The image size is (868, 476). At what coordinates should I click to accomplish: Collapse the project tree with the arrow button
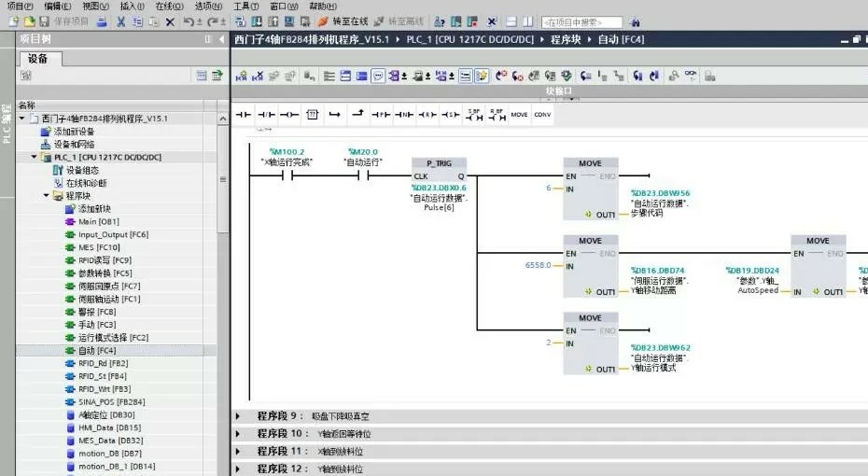tap(222, 39)
